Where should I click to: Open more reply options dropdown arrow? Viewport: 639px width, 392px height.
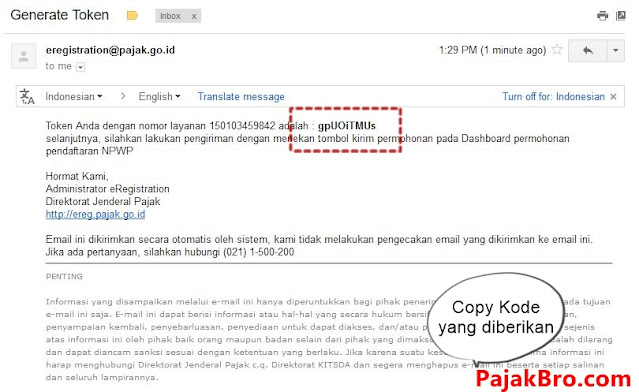(616, 51)
